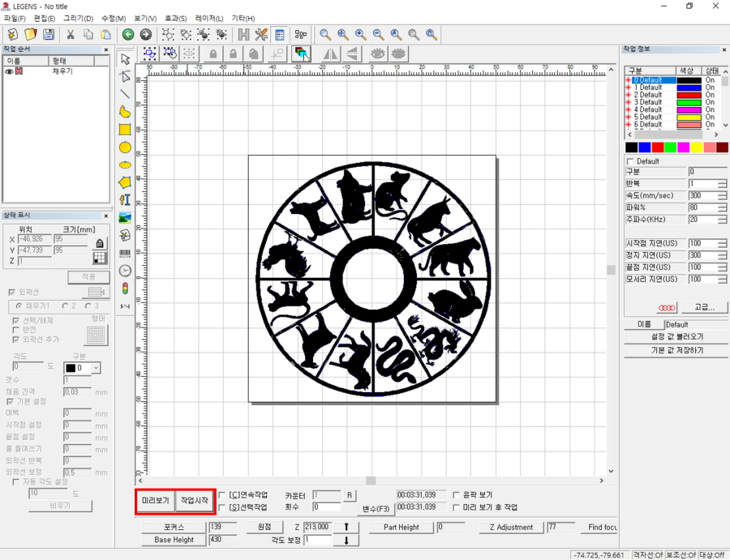730x560 pixels.
Task: Adjust the 속도(mm/sec) stepper
Action: point(722,196)
